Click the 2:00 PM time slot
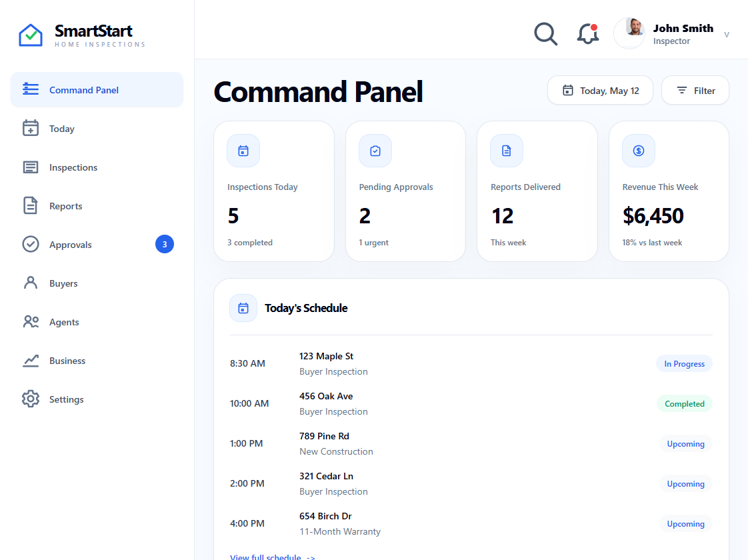The image size is (748, 560). point(247,484)
